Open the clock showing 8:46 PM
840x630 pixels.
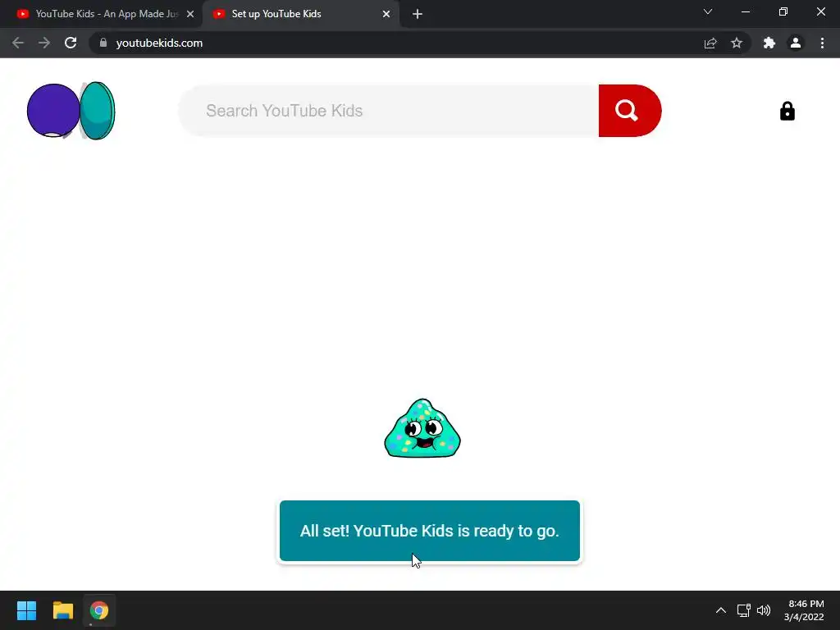[x=804, y=610]
